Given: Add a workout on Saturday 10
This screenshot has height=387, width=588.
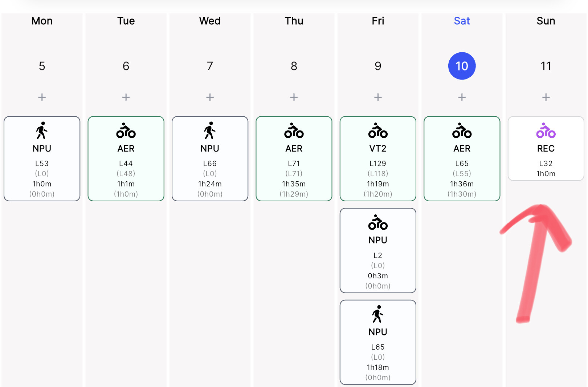Looking at the screenshot, I should [x=462, y=97].
